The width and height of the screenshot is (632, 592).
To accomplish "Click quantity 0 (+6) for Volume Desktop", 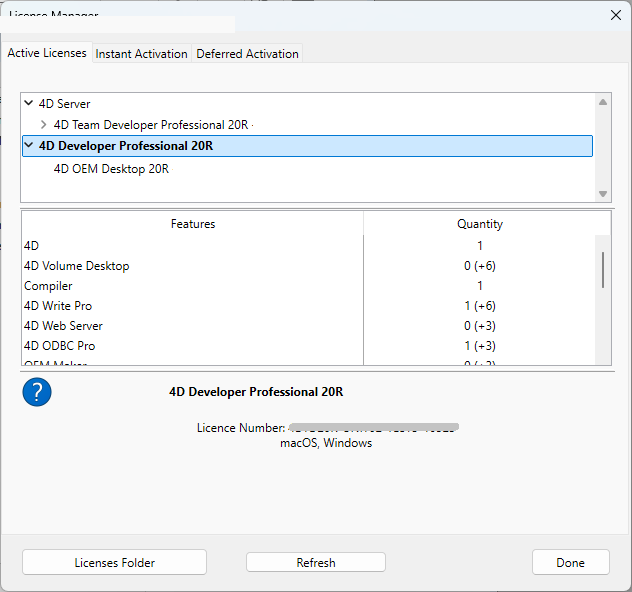I will click(480, 266).
